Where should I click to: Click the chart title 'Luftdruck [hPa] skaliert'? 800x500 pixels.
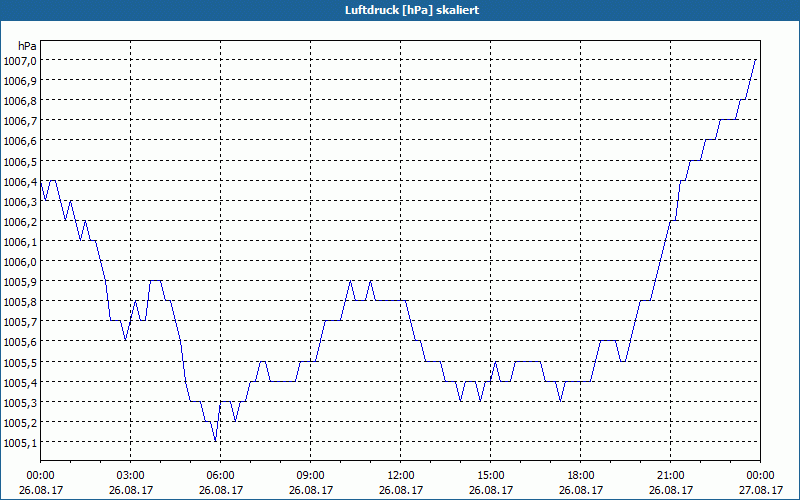pyautogui.click(x=412, y=10)
